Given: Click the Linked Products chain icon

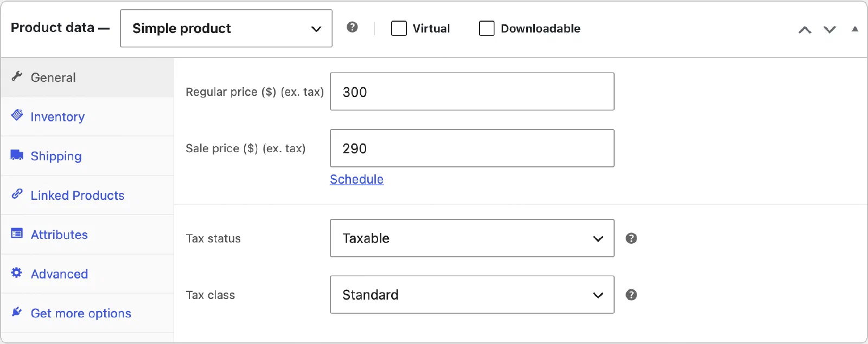Looking at the screenshot, I should [17, 194].
